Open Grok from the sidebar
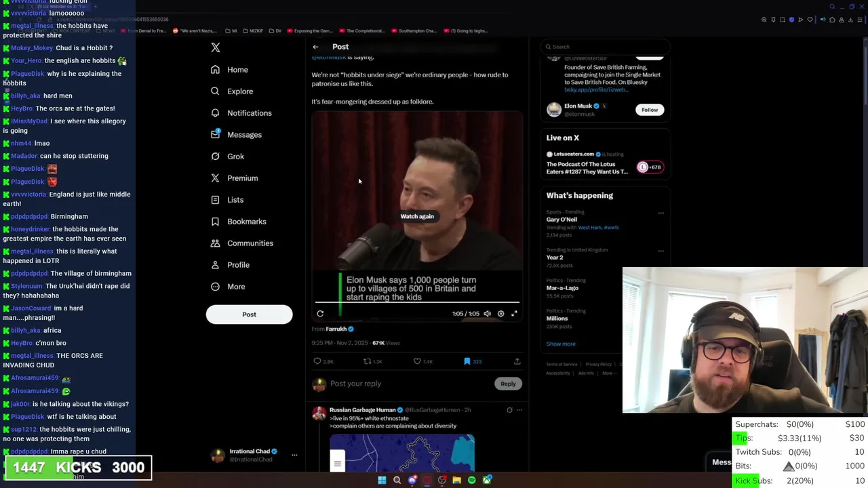This screenshot has width=868, height=488. tap(227, 157)
